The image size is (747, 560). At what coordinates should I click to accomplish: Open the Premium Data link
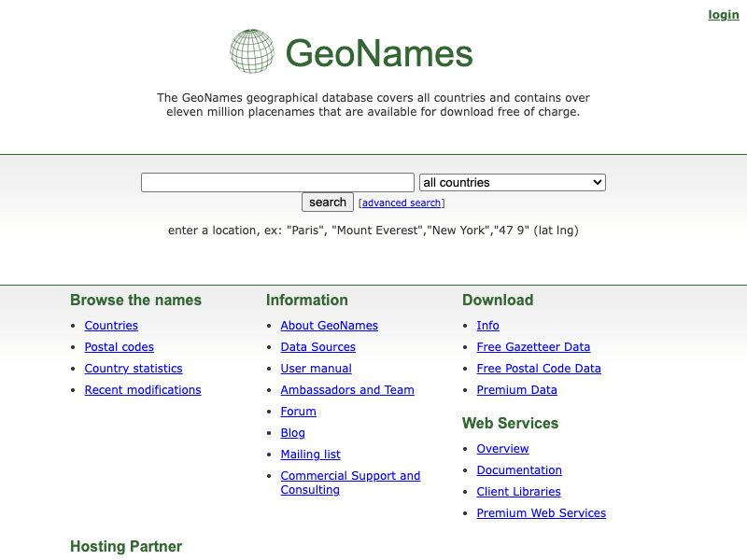(x=517, y=389)
